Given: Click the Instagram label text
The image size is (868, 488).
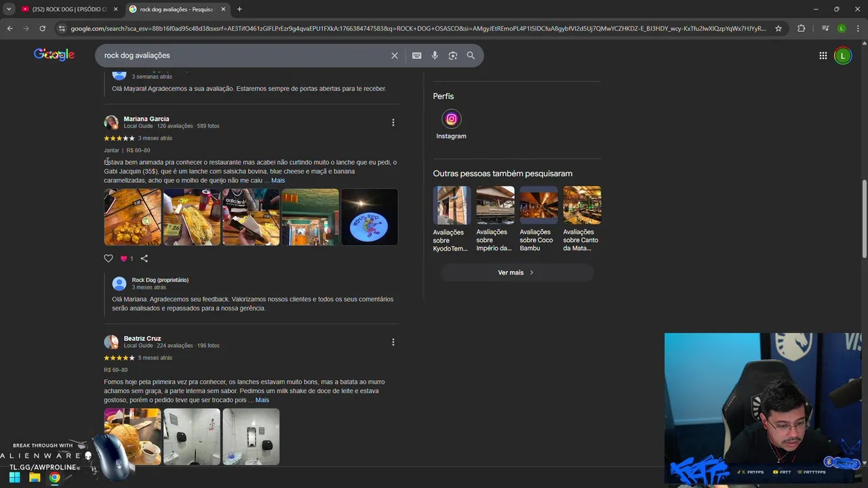Looking at the screenshot, I should [x=451, y=136].
